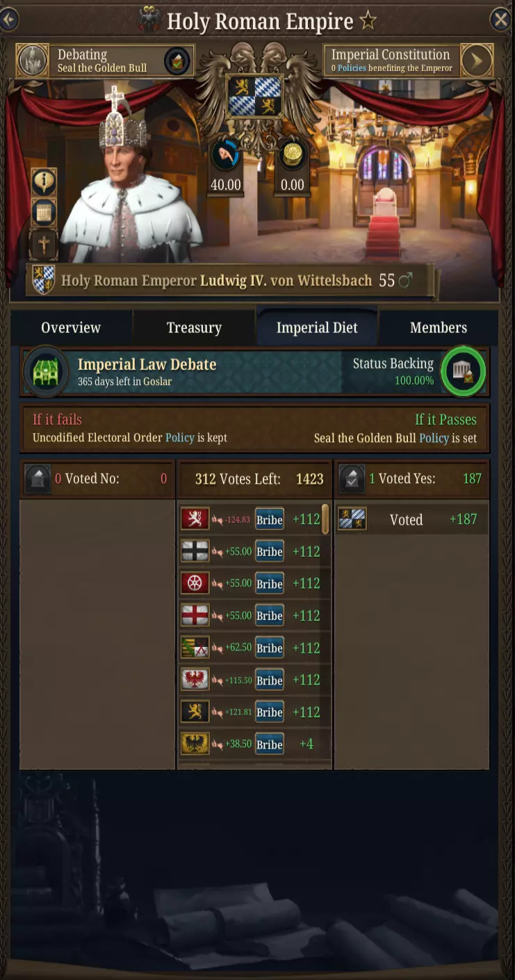The height and width of the screenshot is (980, 515).
Task: Open the Imperial Constitution arrow button
Action: [x=477, y=61]
